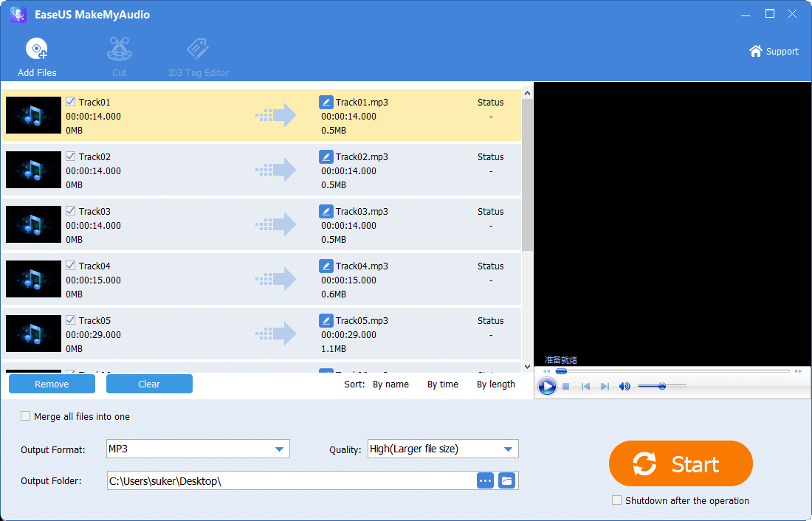Click the Add Files icon

[x=37, y=50]
